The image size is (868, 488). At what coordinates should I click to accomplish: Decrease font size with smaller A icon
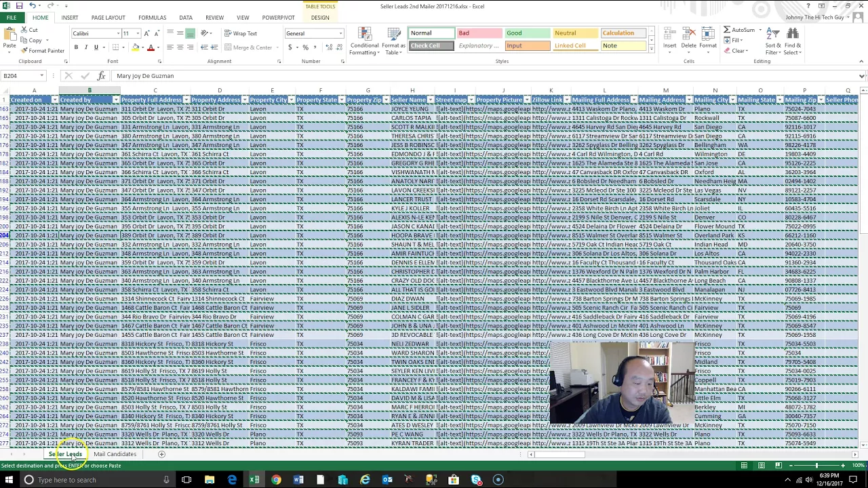pos(157,33)
